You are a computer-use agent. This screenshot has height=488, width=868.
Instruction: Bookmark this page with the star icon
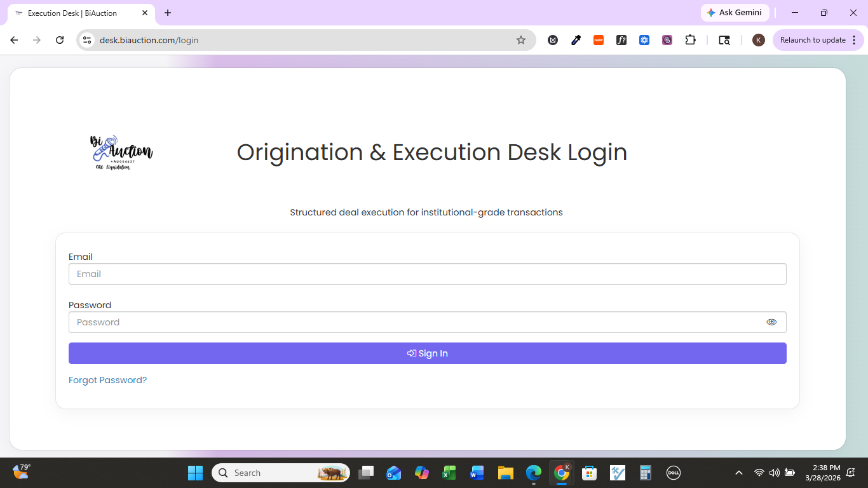coord(521,40)
